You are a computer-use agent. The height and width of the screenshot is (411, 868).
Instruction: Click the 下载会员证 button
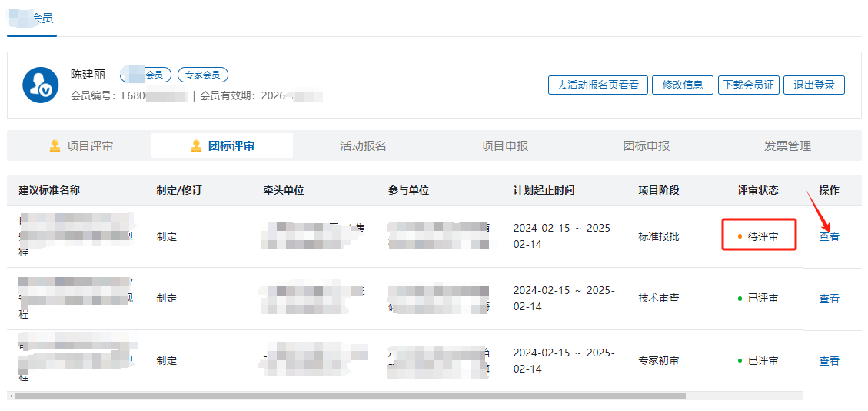pyautogui.click(x=748, y=85)
